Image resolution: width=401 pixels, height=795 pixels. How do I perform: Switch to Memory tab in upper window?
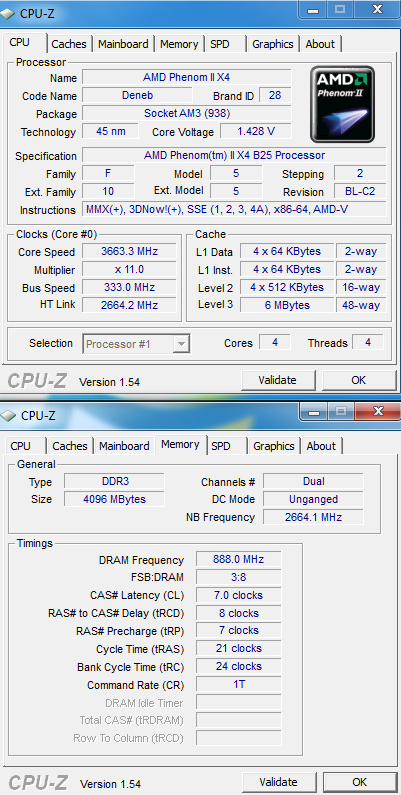(179, 44)
